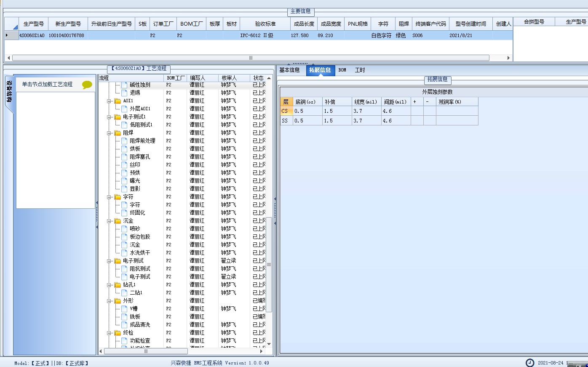Open the BOM tab
This screenshot has height=367, width=588.
coord(342,70)
